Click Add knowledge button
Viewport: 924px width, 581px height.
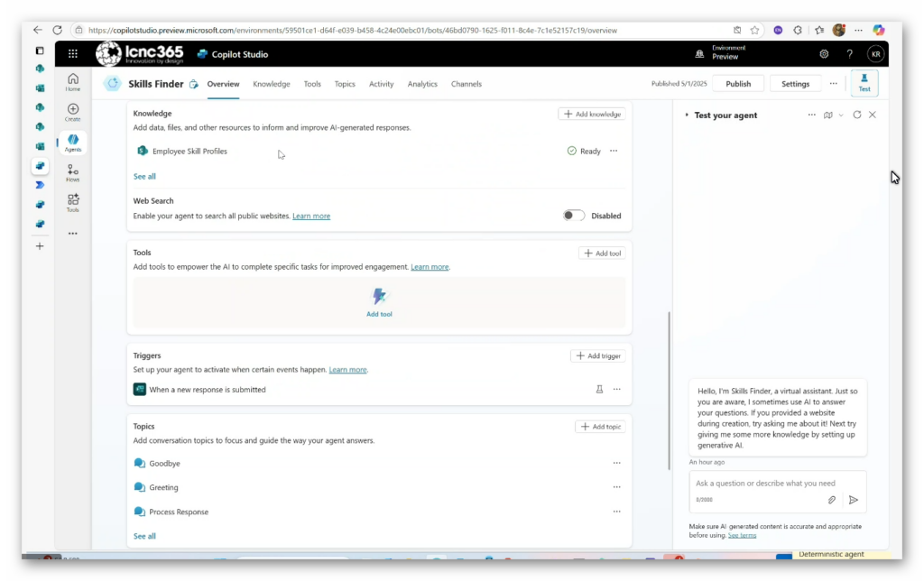point(592,114)
